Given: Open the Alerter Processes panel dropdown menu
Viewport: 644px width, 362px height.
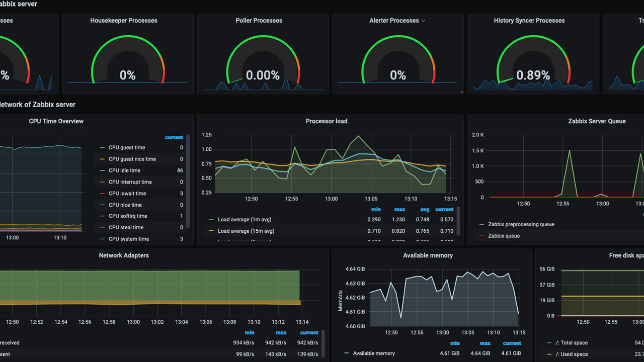Looking at the screenshot, I should click(423, 21).
